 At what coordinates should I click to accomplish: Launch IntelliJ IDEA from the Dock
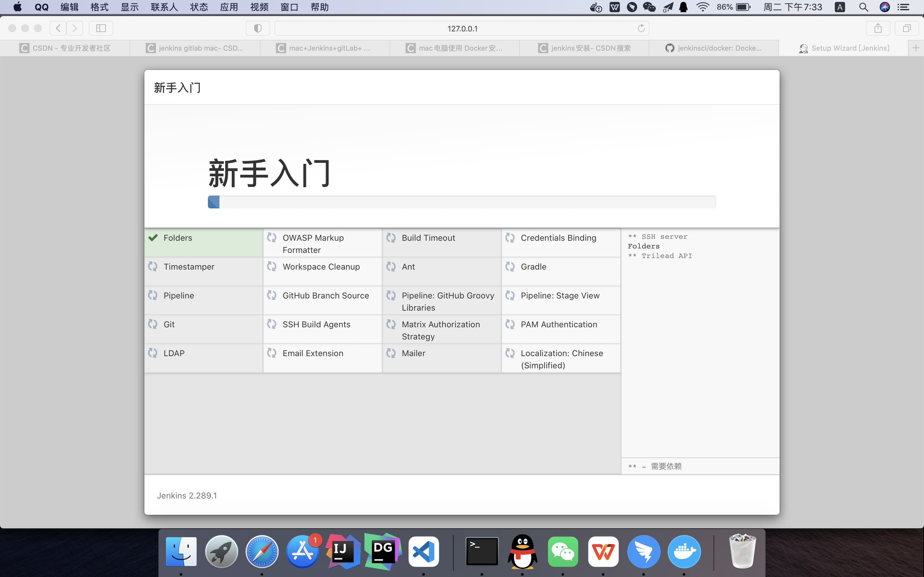(x=343, y=551)
